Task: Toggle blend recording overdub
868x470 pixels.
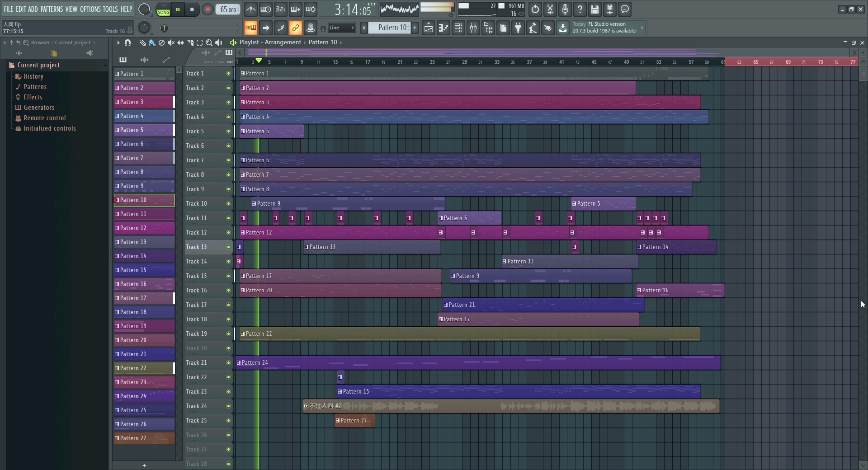Action: pos(295,9)
